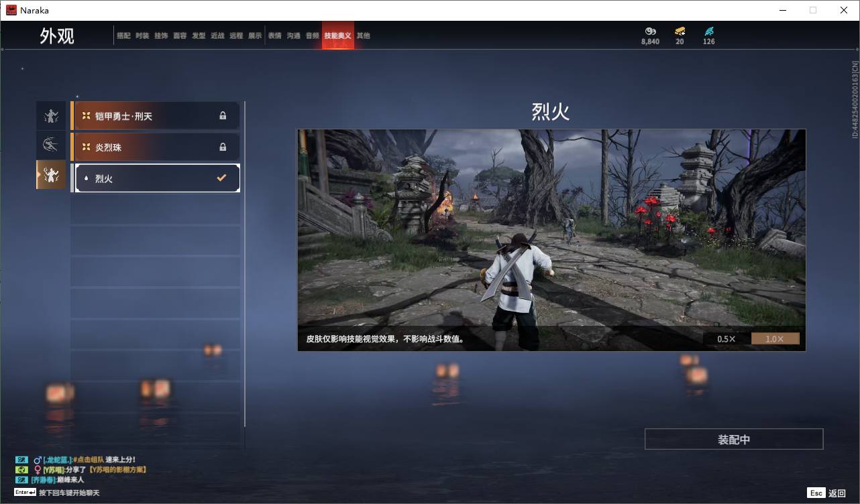860x504 pixels.
Task: Switch to the 表情 tab
Action: pos(275,36)
